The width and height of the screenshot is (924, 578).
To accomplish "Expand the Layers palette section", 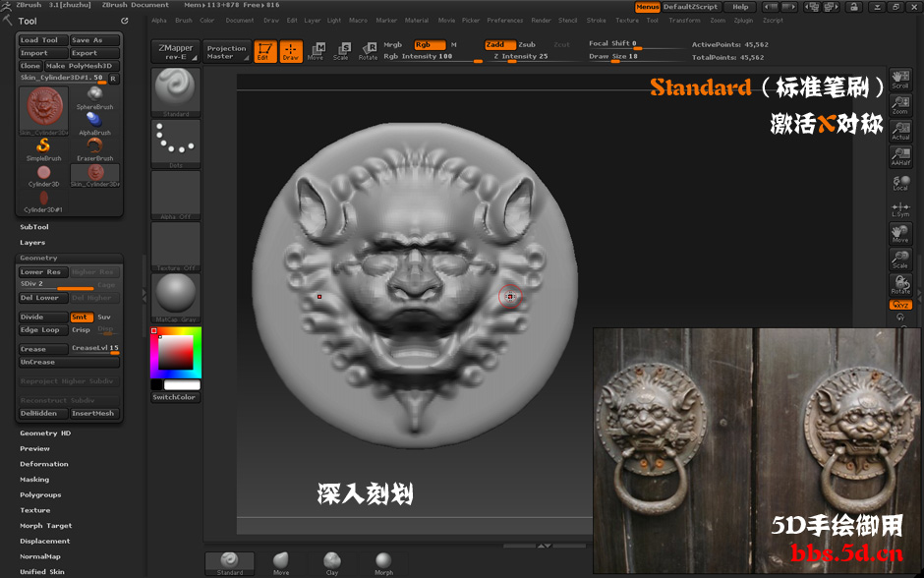I will click(32, 242).
